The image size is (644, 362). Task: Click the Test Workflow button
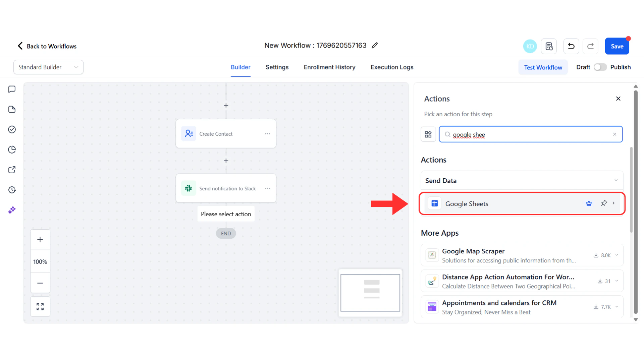[543, 67]
